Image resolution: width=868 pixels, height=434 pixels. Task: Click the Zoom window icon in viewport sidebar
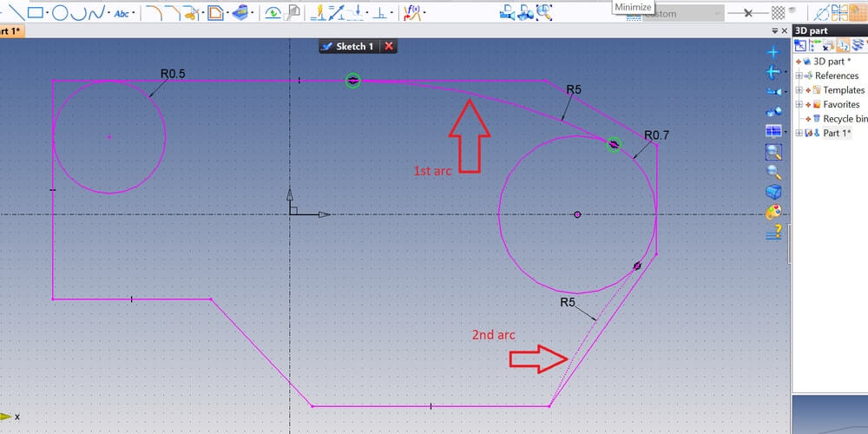[773, 152]
